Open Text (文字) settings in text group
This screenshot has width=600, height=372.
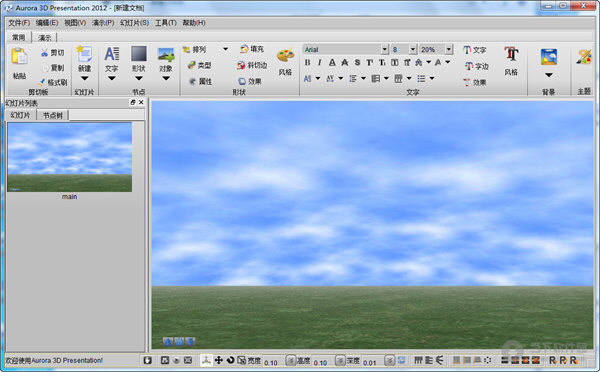(x=474, y=50)
